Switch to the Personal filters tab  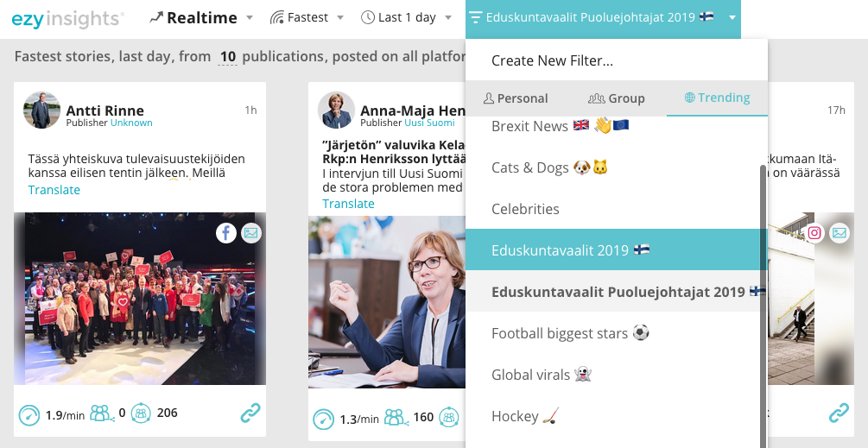coord(516,98)
